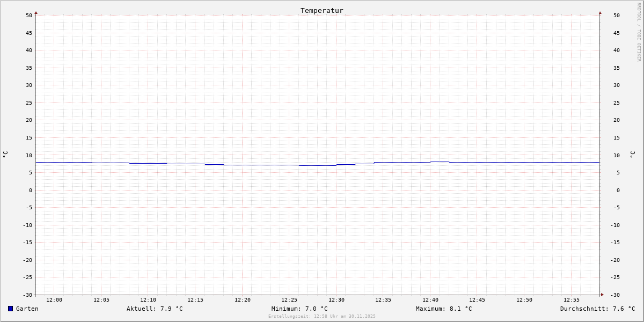Click the 12:50 time axis label
Viewport: 644px width, 322px height.
click(524, 300)
